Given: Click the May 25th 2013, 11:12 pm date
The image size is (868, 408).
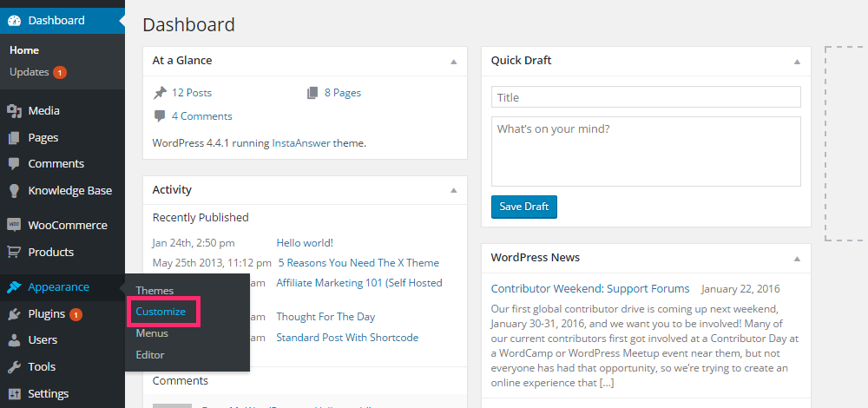Looking at the screenshot, I should click(212, 263).
